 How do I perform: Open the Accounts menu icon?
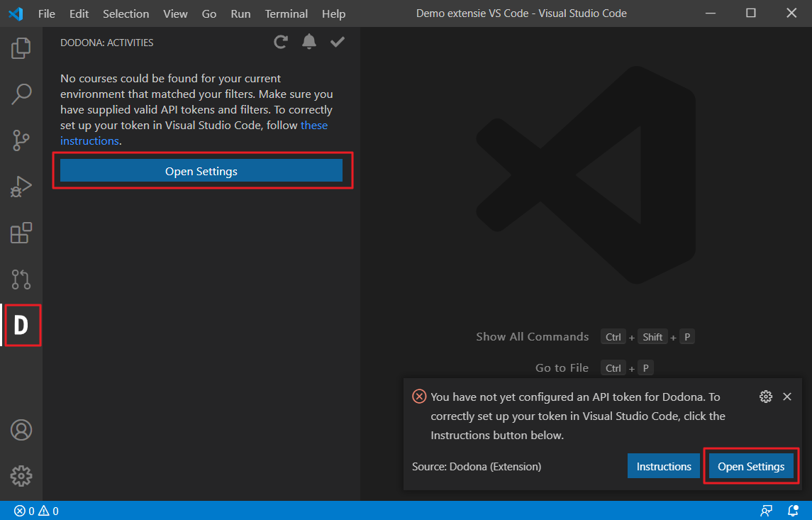click(x=21, y=430)
